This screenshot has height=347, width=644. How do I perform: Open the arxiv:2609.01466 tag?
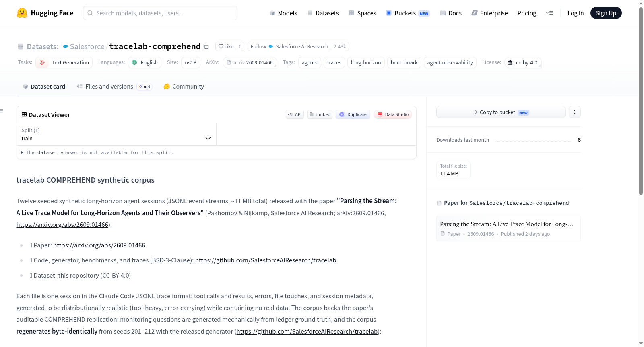tap(250, 62)
